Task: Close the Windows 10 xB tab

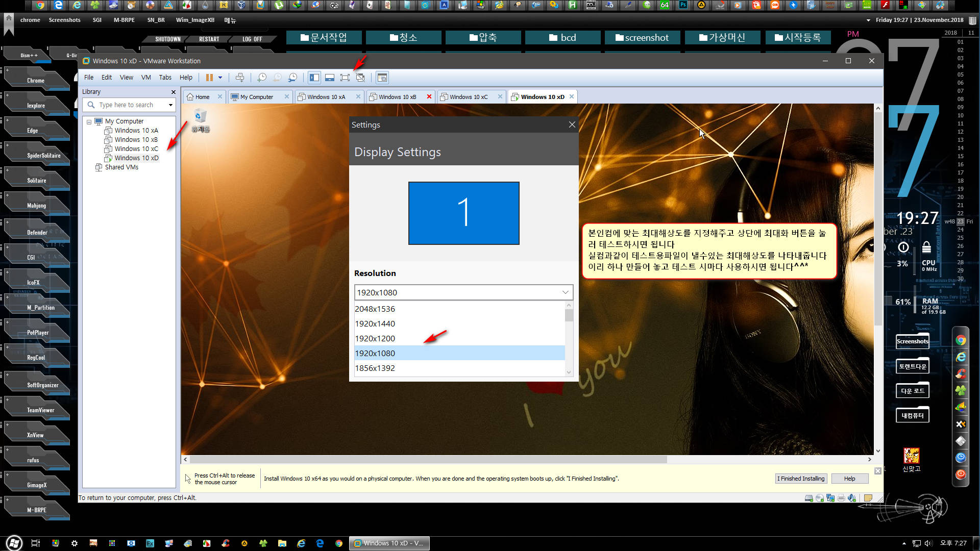Action: coord(429,97)
